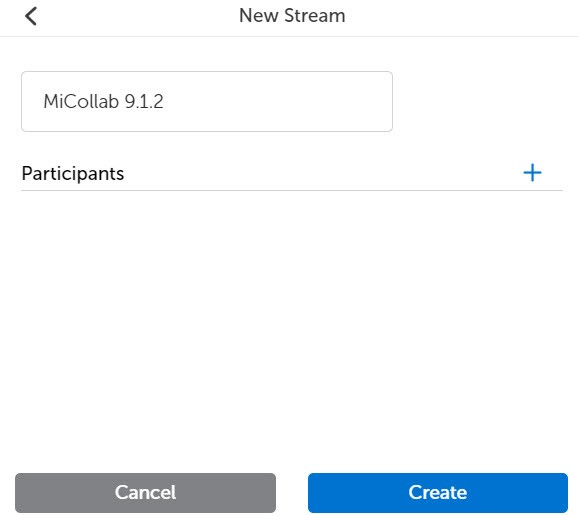Select the 'Participants' section label
Viewport: 578px width, 515px height.
tap(73, 174)
